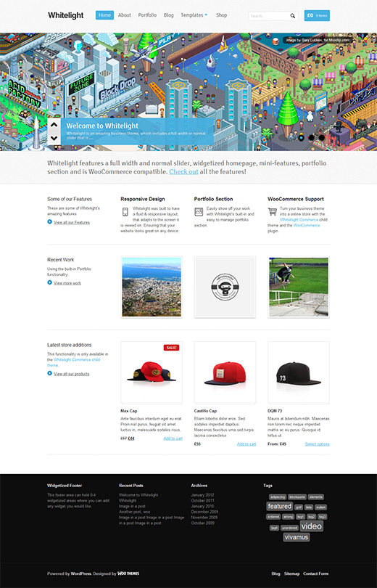This screenshot has height=588, width=377.
Task: Open the Shop menu item
Action: (221, 15)
